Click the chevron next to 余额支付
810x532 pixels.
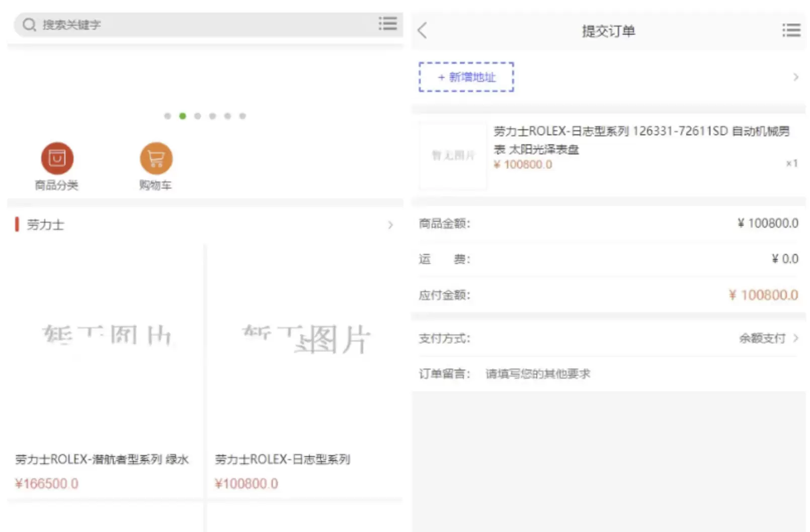pyautogui.click(x=796, y=338)
